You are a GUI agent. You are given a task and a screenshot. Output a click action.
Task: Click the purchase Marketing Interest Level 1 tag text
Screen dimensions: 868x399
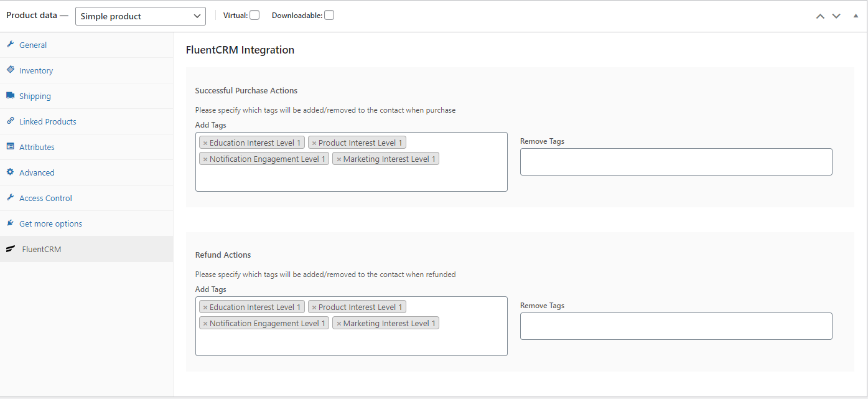[390, 159]
